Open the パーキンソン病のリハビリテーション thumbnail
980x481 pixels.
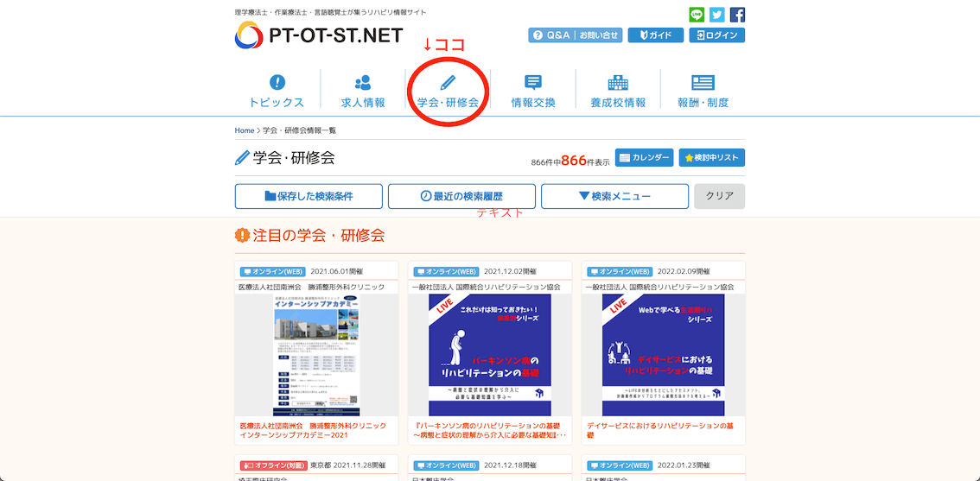pyautogui.click(x=490, y=355)
